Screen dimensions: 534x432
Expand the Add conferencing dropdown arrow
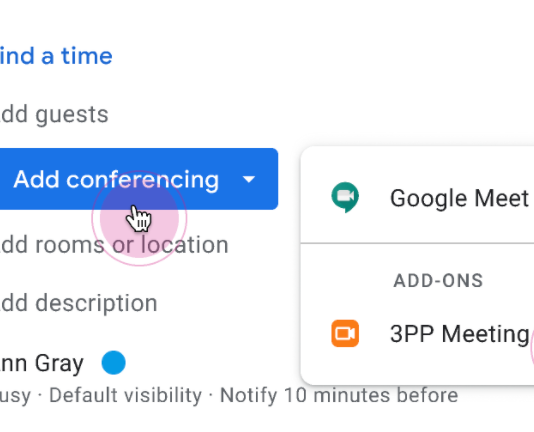(249, 179)
